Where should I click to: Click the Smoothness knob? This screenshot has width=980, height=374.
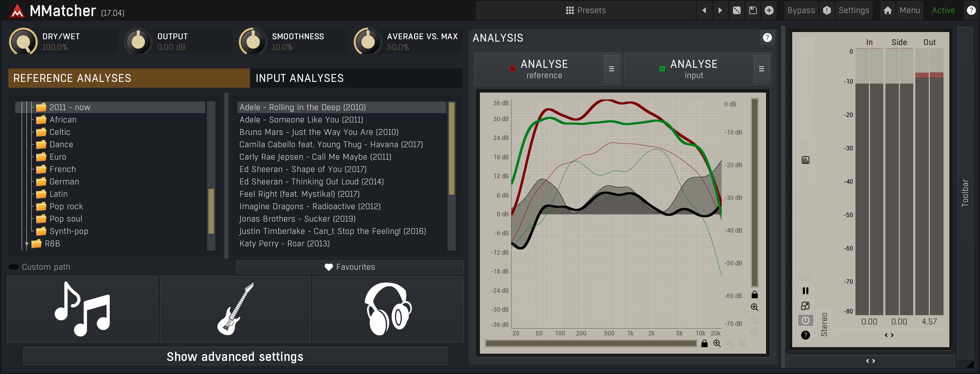(x=252, y=42)
